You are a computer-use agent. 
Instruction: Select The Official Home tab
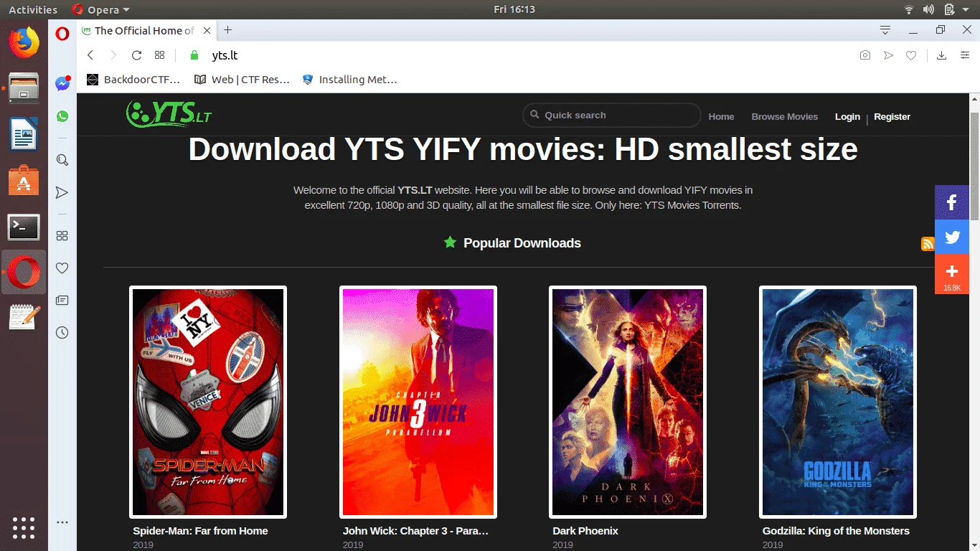click(146, 30)
